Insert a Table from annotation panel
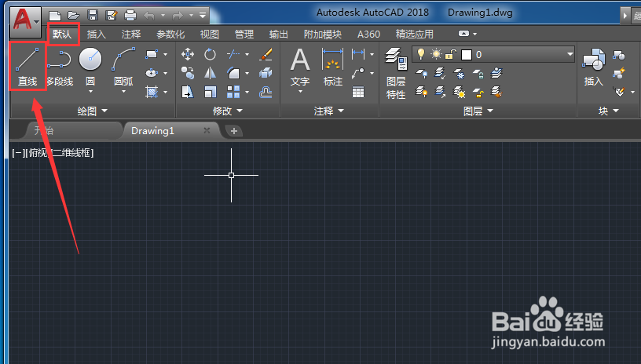Screen dimensions: 641x364 click(358, 92)
